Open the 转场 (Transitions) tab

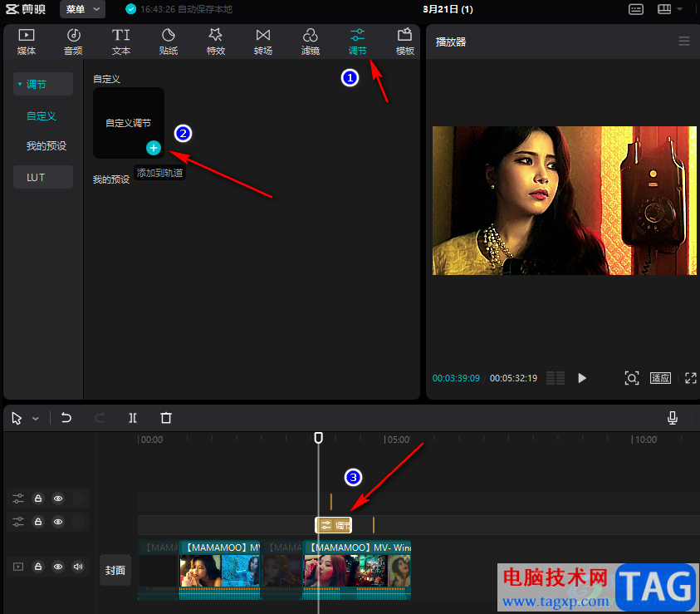pos(263,42)
